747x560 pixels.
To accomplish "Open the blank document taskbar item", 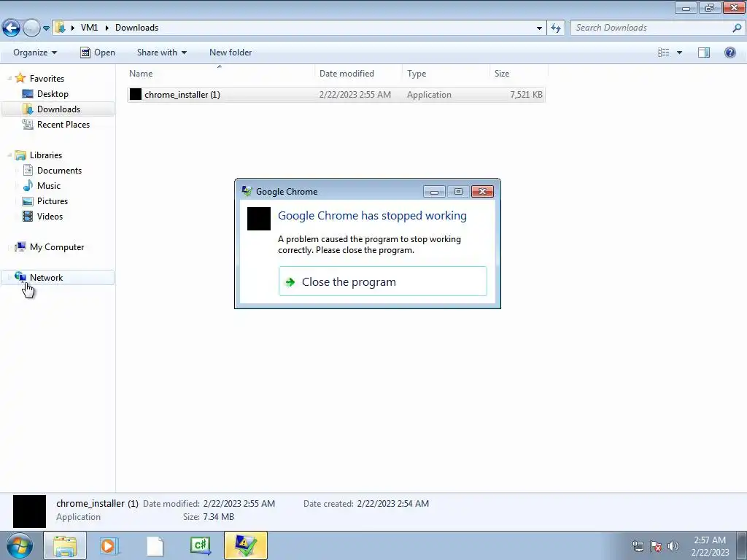I will (155, 545).
